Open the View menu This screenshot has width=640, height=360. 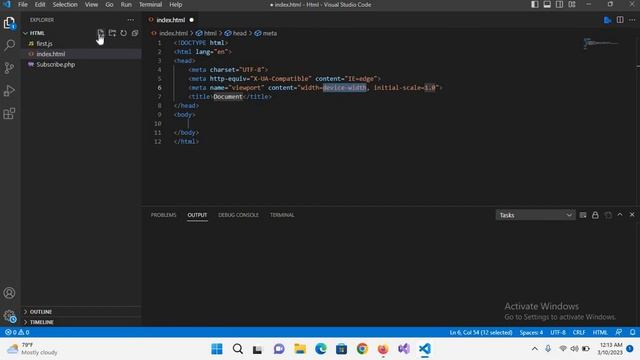pyautogui.click(x=91, y=4)
